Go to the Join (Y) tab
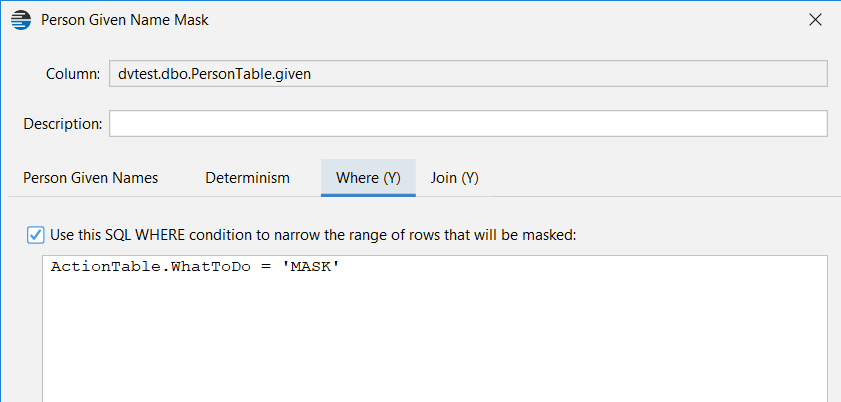This screenshot has width=841, height=402. [454, 178]
